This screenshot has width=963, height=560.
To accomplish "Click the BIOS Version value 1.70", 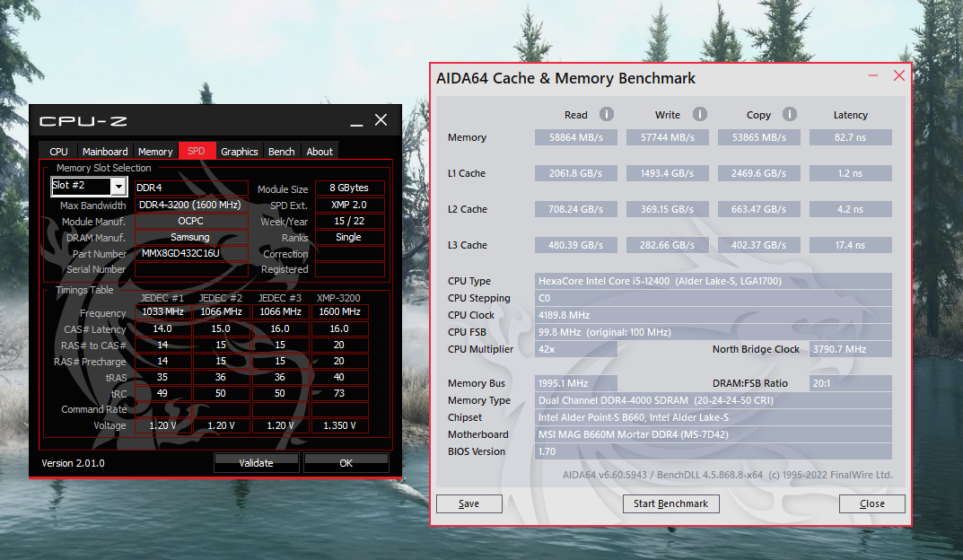I will click(713, 451).
